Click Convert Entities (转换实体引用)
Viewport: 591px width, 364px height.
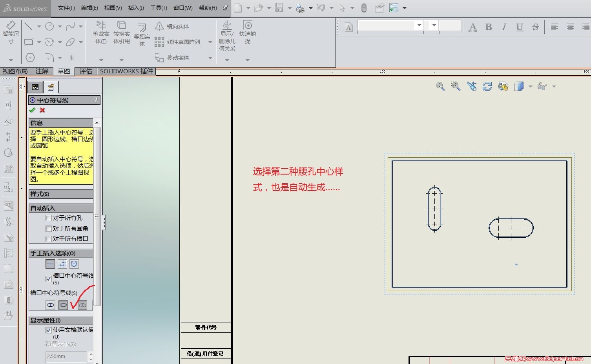tap(122, 32)
